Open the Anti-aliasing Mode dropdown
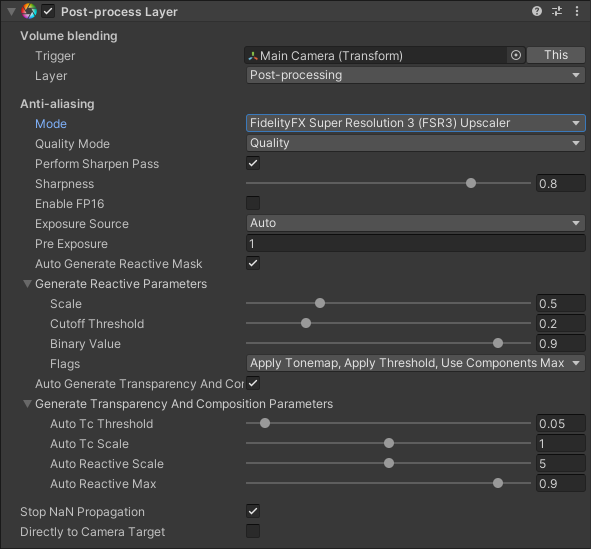591x549 pixels. (x=415, y=123)
